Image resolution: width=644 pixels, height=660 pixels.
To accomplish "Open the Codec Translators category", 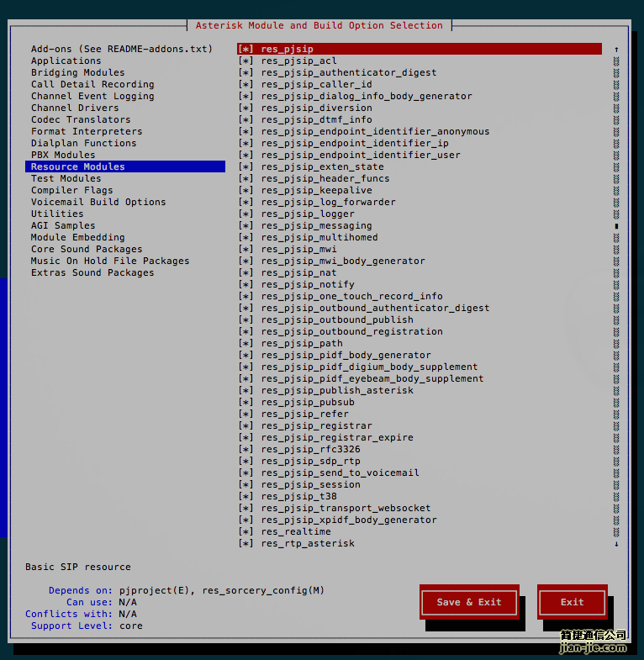I will 81,119.
